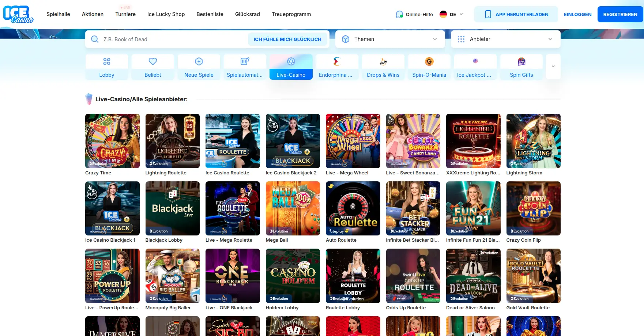644x336 pixels.
Task: Open the Spielhalle menu
Action: tap(58, 14)
